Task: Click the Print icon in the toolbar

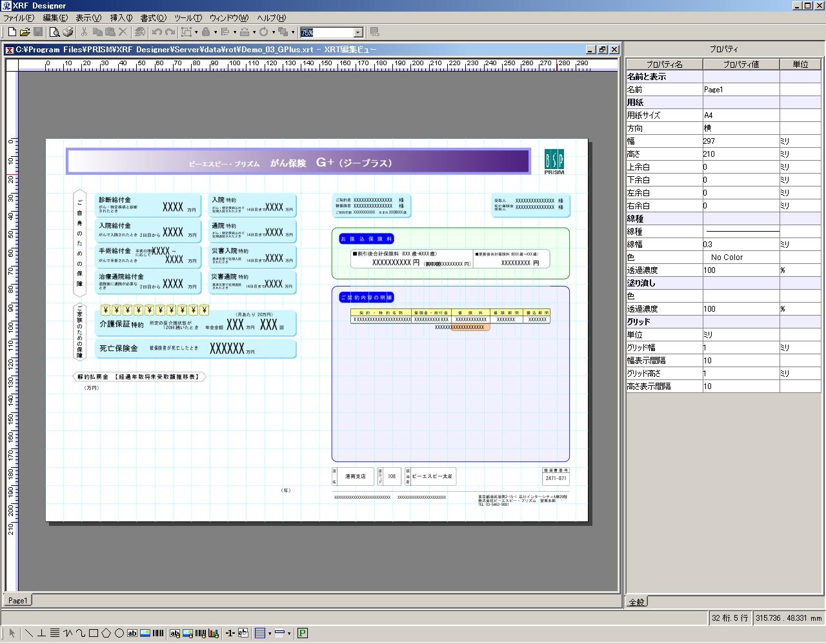Action: pos(68,32)
